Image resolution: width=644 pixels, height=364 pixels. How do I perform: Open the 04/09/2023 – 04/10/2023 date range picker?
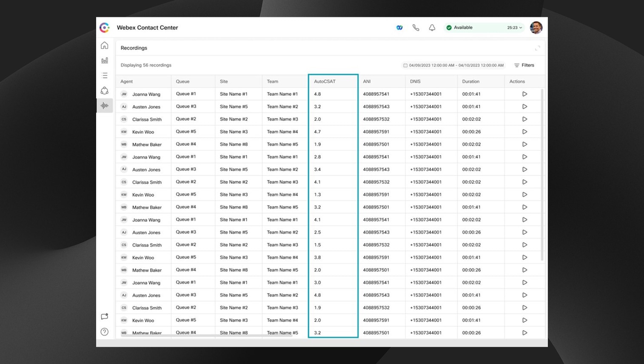(x=453, y=65)
